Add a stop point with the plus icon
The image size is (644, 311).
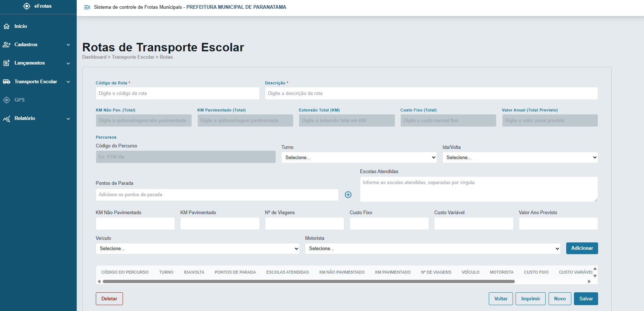pos(348,195)
